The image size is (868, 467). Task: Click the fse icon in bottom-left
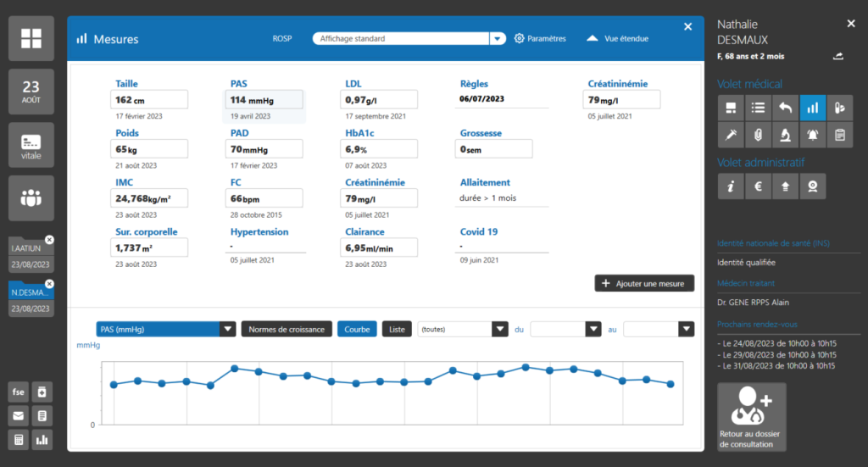[x=18, y=392]
